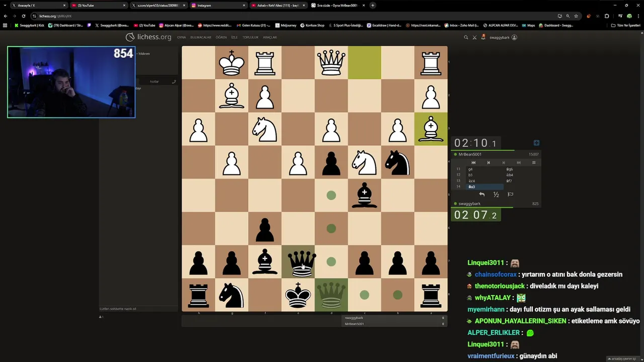Move the queen to the d6 destination dot
Image resolution: width=644 pixels, height=362 pixels.
[x=331, y=229]
